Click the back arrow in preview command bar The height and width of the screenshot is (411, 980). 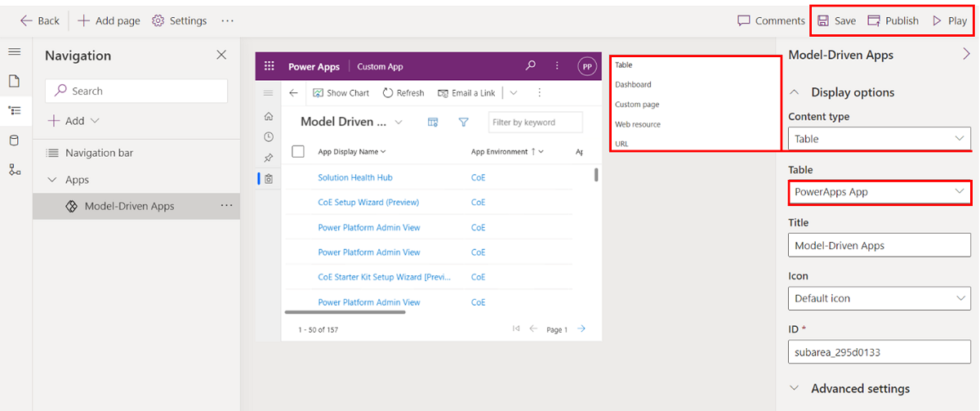click(x=293, y=93)
